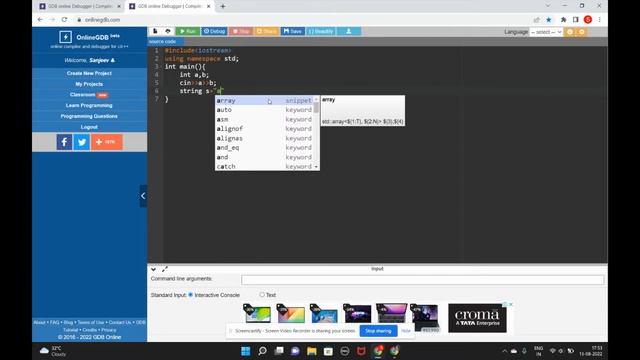Open Teams Chat icon on taskbar

point(295,351)
